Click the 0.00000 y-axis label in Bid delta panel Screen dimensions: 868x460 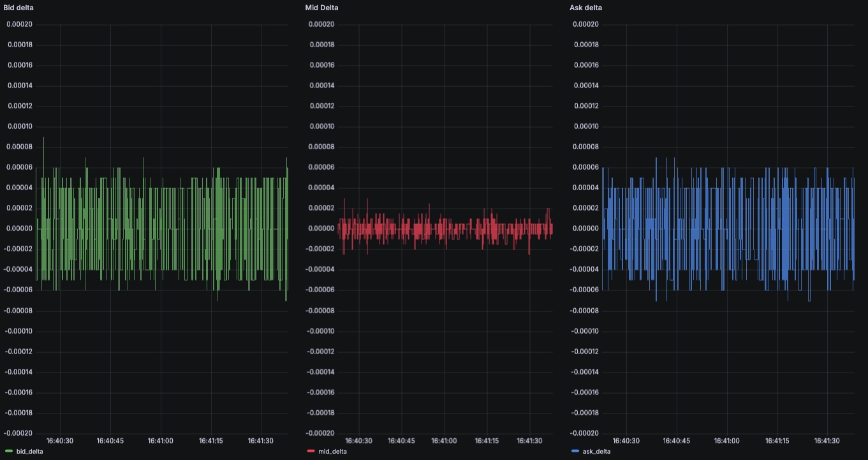19,228
